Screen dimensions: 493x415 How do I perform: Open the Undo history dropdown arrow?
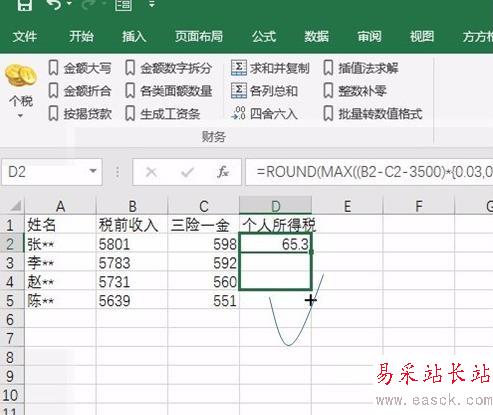pyautogui.click(x=70, y=4)
